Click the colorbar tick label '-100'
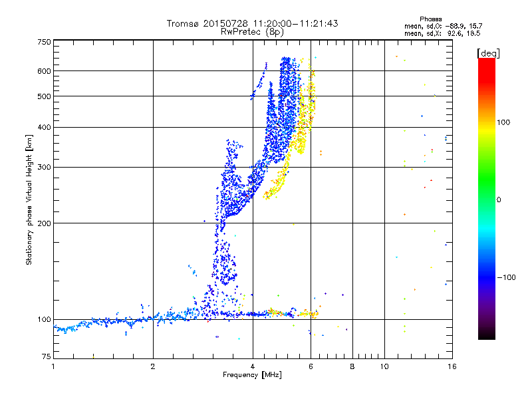The width and height of the screenshot is (532, 399). 506,277
